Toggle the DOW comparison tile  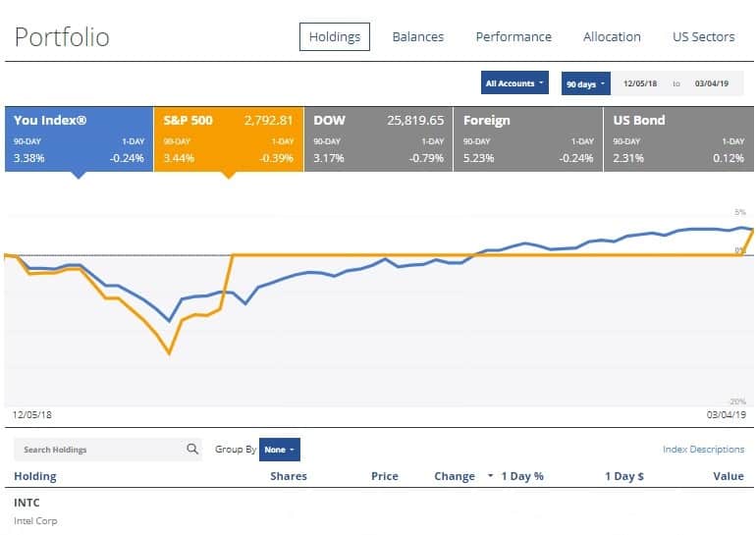coord(377,137)
